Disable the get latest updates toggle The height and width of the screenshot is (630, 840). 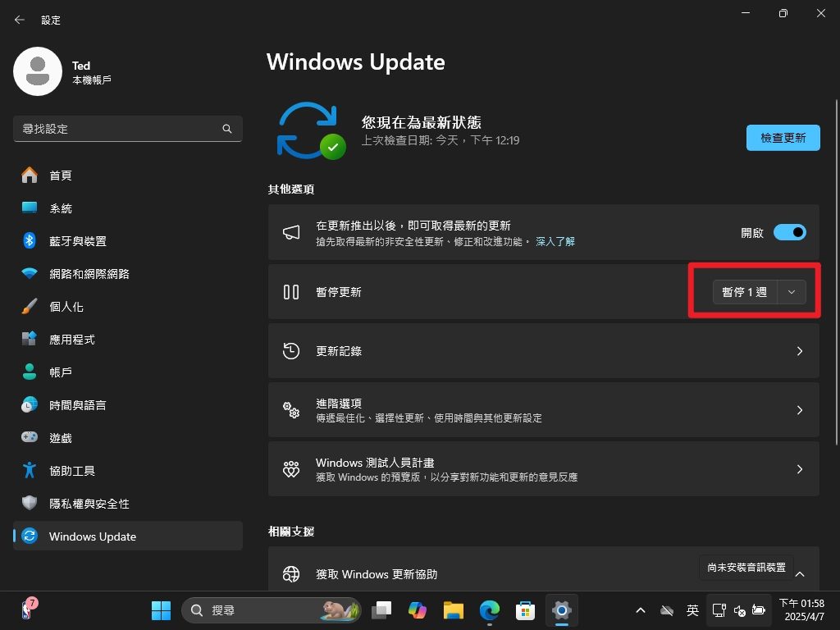789,232
